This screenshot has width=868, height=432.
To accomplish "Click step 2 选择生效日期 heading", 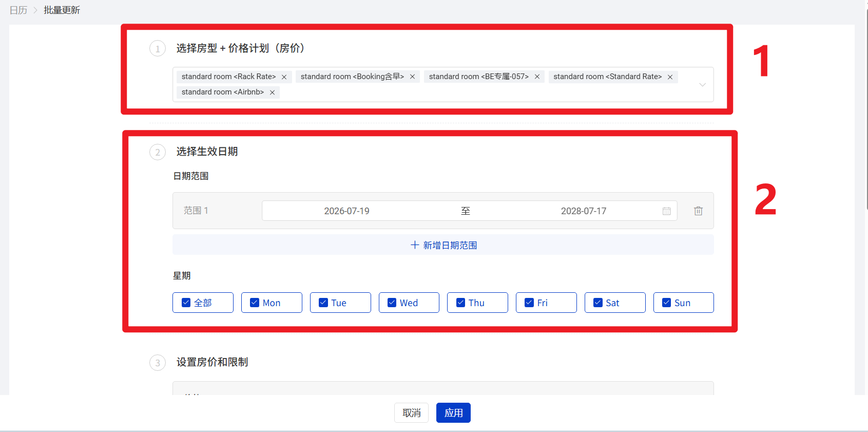I will coord(207,152).
